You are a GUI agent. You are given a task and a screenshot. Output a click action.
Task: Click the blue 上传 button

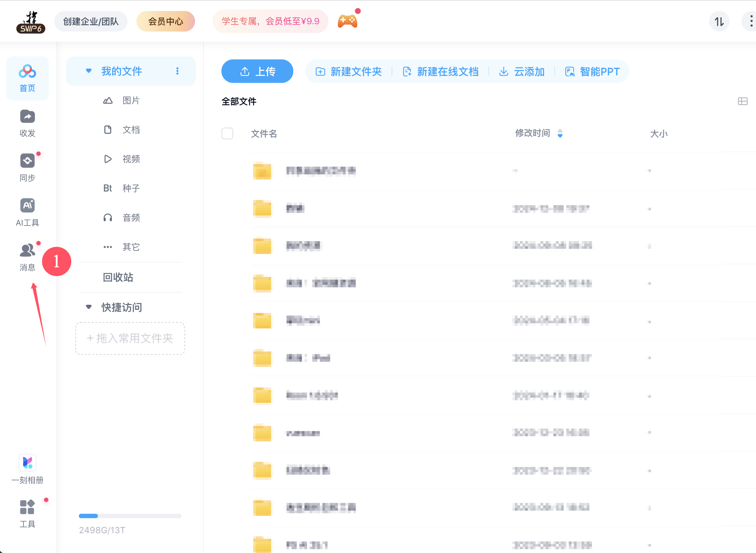tap(257, 71)
